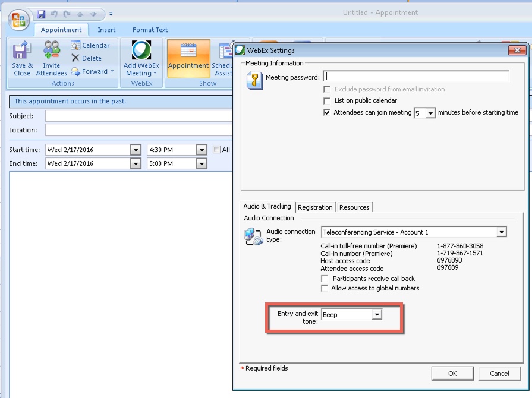This screenshot has height=398, width=532.
Task: Open the Customize Quick Access Toolbar arrow
Action: [111, 14]
